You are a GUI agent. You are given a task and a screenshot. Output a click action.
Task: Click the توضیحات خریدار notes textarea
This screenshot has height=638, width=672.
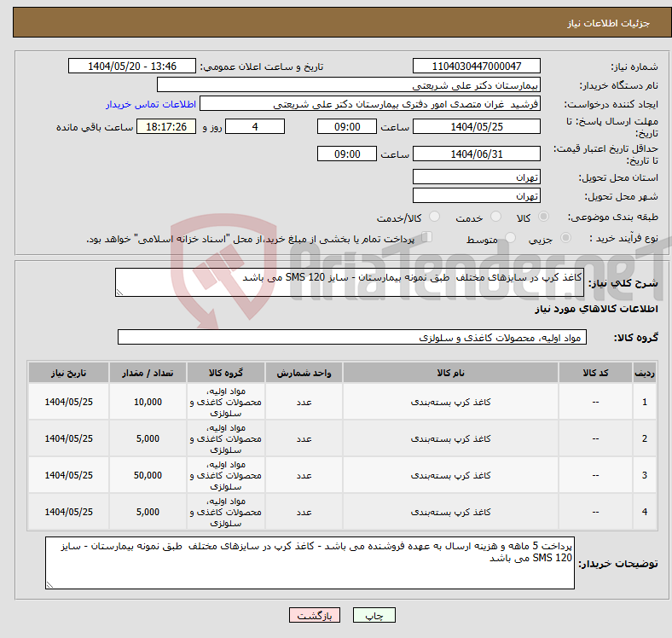point(310,563)
